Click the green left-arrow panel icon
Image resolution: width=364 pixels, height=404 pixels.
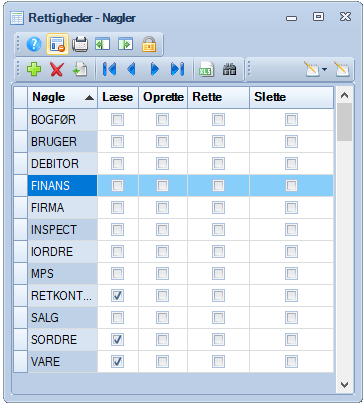(102, 44)
